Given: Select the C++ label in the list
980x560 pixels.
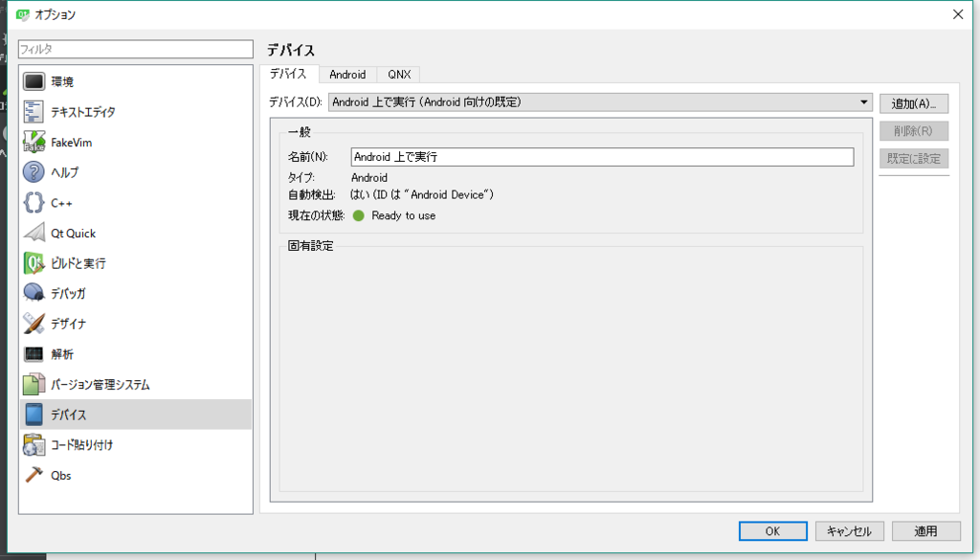Looking at the screenshot, I should point(61,203).
